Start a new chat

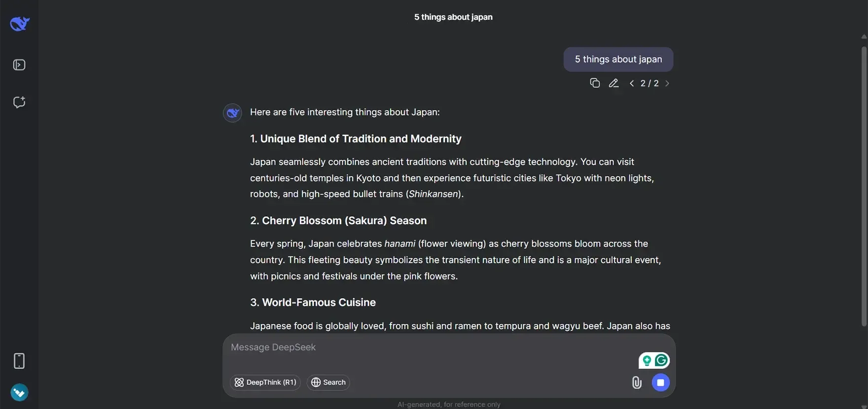(x=19, y=102)
